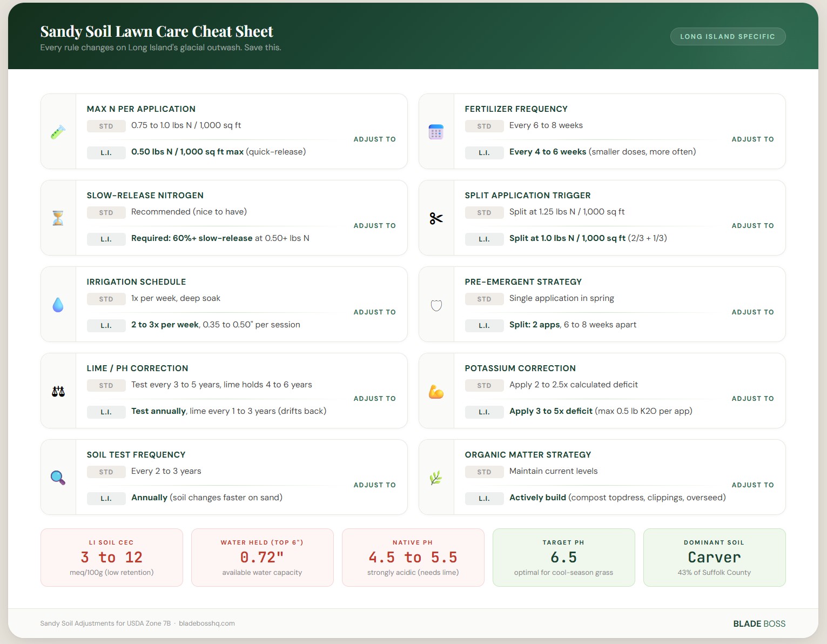Click the water droplet icon for Irrigation Schedule
The width and height of the screenshot is (827, 644).
click(58, 304)
